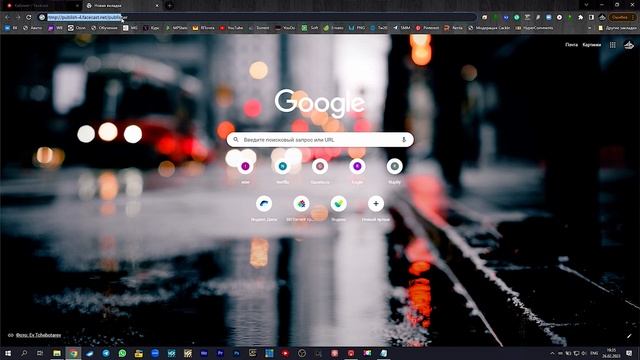The height and width of the screenshot is (360, 640).
Task: Open the colorful flower-logo shortcut
Action: (x=301, y=204)
